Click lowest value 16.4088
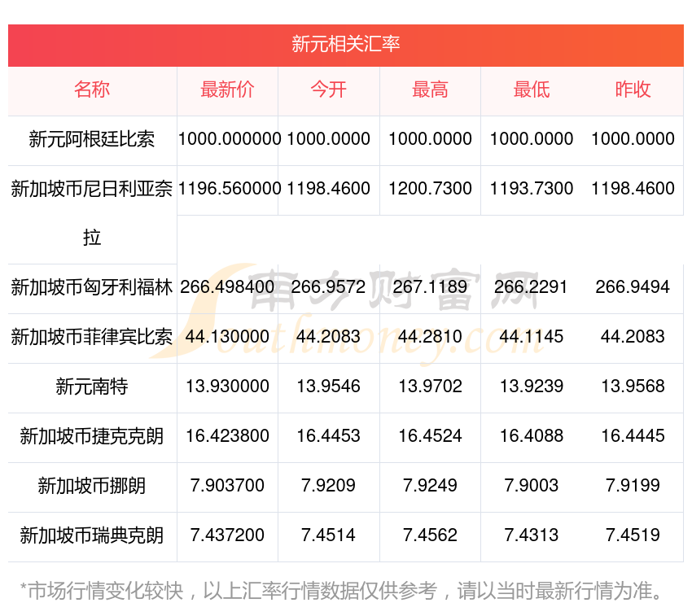This screenshot has height=616, width=692. click(532, 436)
